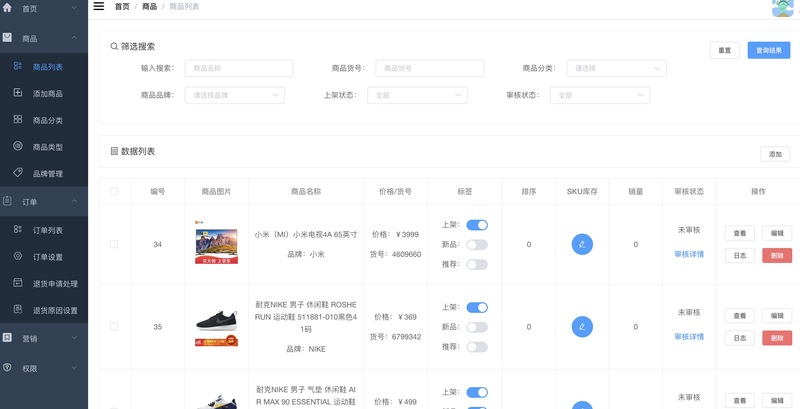800x409 pixels.
Task: Open the 审核状态 dropdown
Action: (600, 95)
